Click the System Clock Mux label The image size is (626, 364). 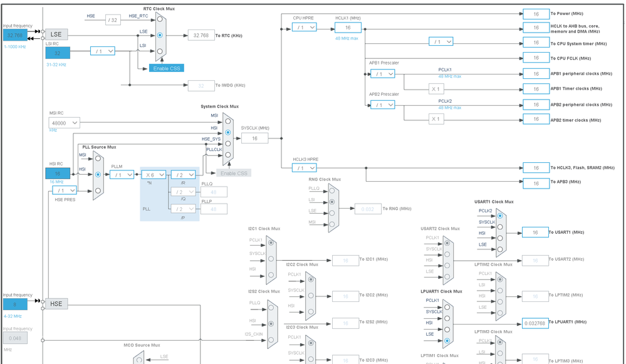click(x=219, y=106)
